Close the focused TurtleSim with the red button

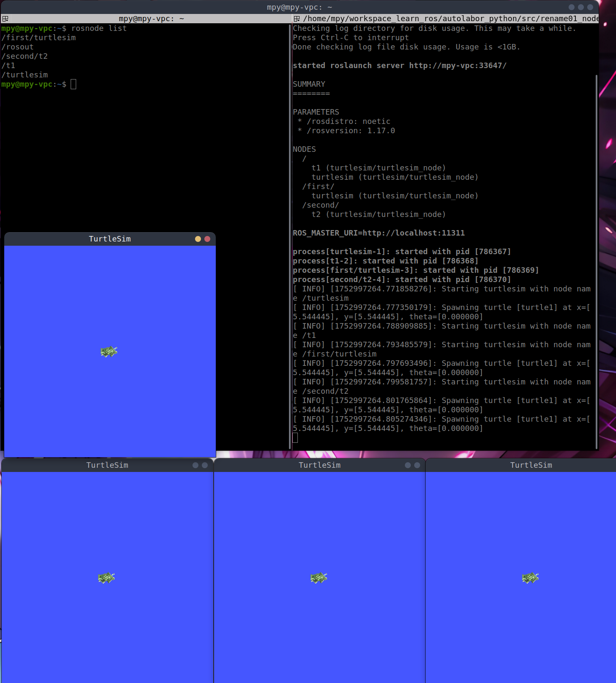[207, 239]
